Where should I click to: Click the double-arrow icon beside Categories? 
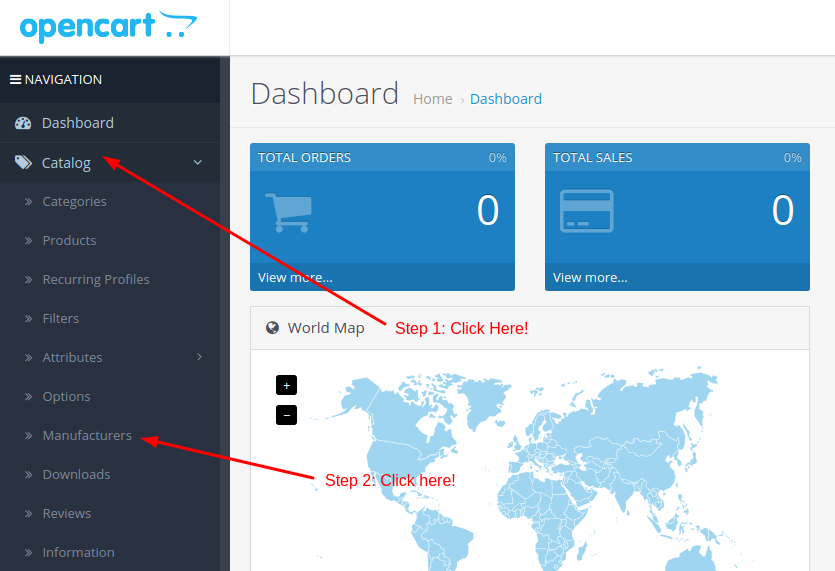tap(28, 201)
